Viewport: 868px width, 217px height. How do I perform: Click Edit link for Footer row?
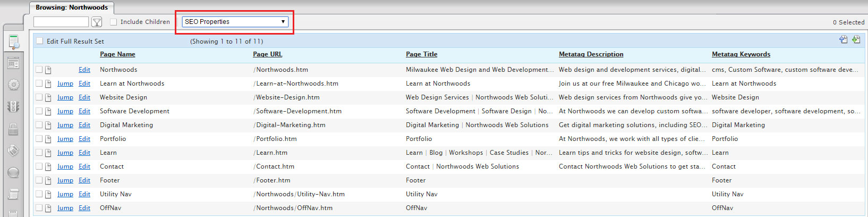(84, 180)
